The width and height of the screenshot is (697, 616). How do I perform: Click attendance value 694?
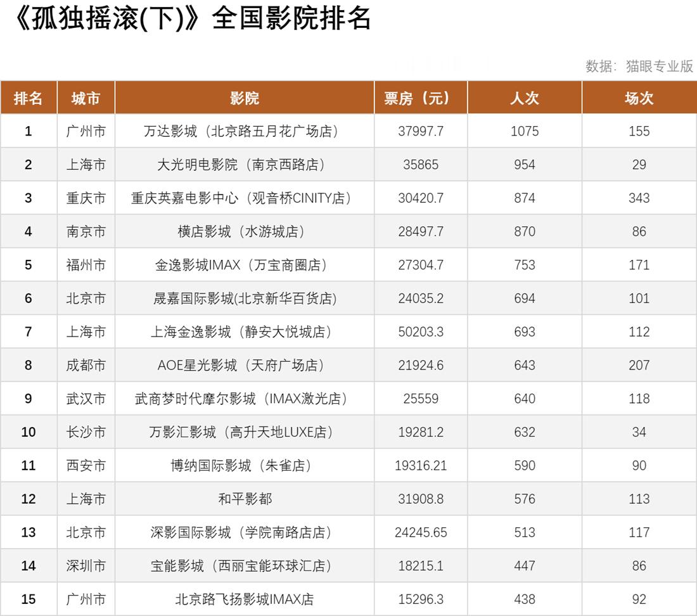point(525,298)
